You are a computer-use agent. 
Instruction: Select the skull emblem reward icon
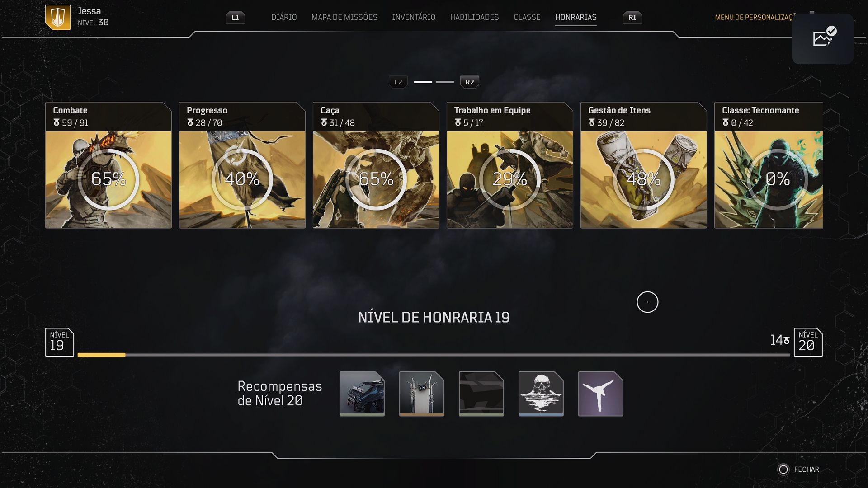tap(541, 394)
